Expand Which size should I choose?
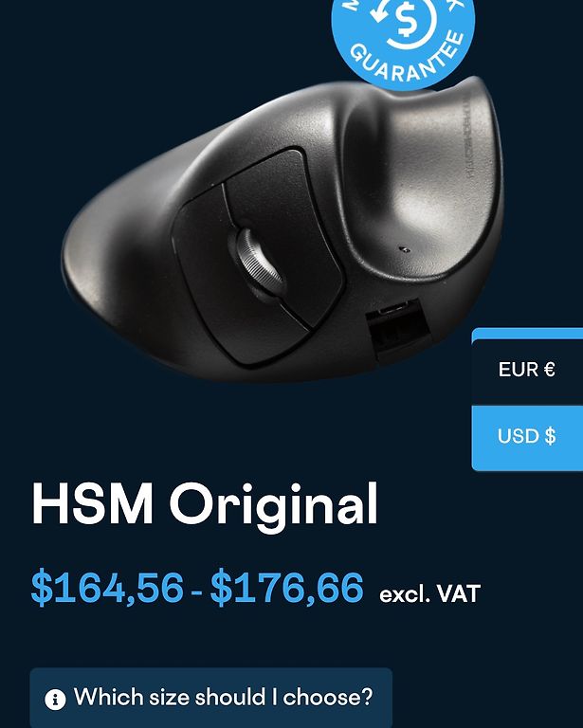The width and height of the screenshot is (583, 728). click(x=211, y=698)
